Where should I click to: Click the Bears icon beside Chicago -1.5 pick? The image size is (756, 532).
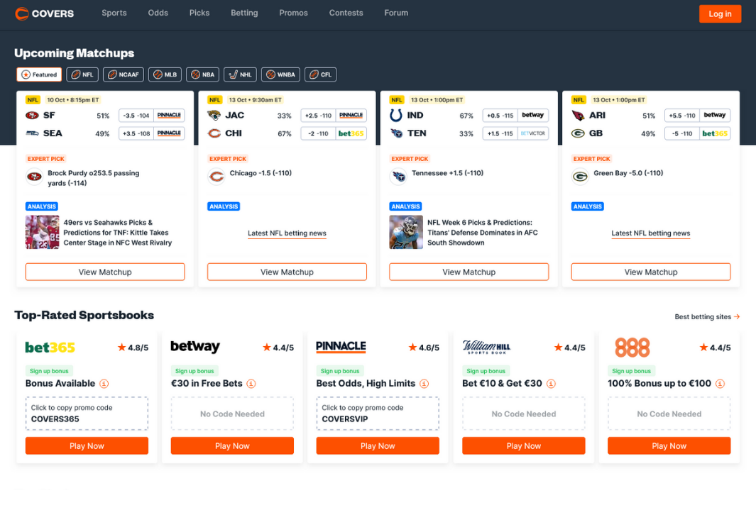pyautogui.click(x=216, y=177)
